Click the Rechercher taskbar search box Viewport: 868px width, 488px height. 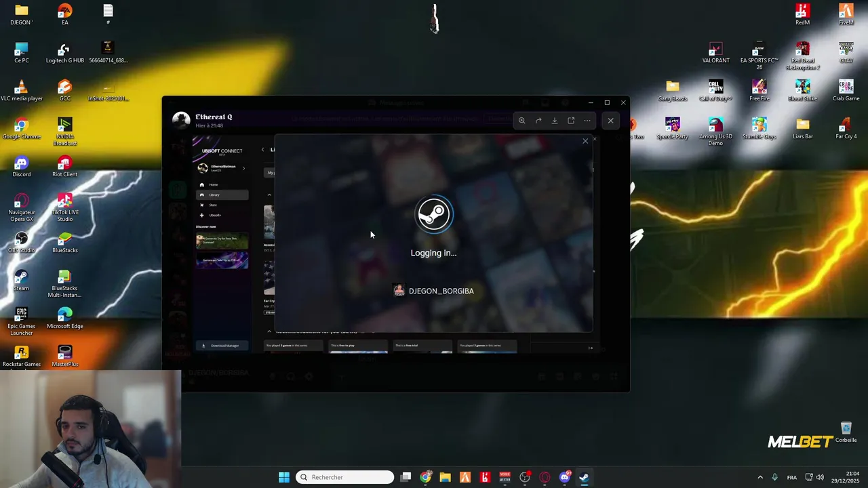[x=344, y=477]
